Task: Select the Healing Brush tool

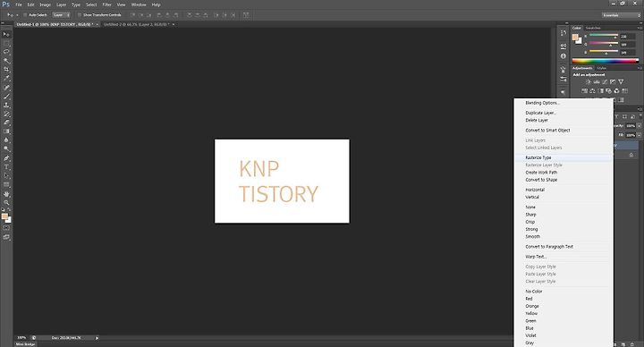Action: 6,88
